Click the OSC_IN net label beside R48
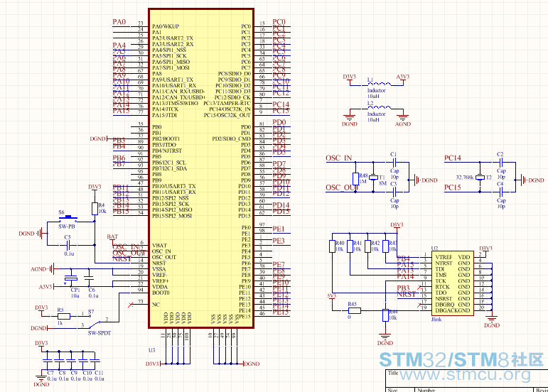This screenshot has height=392, width=548. click(338, 158)
